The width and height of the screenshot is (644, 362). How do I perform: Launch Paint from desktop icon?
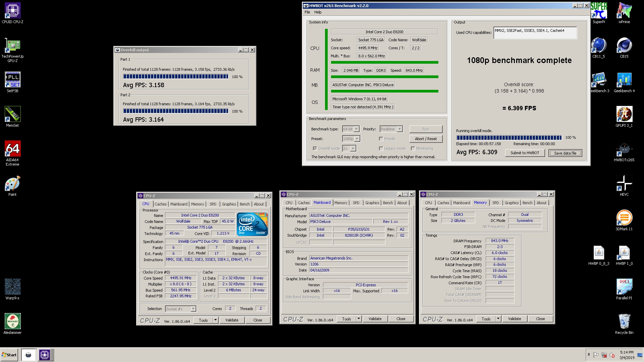(x=12, y=186)
